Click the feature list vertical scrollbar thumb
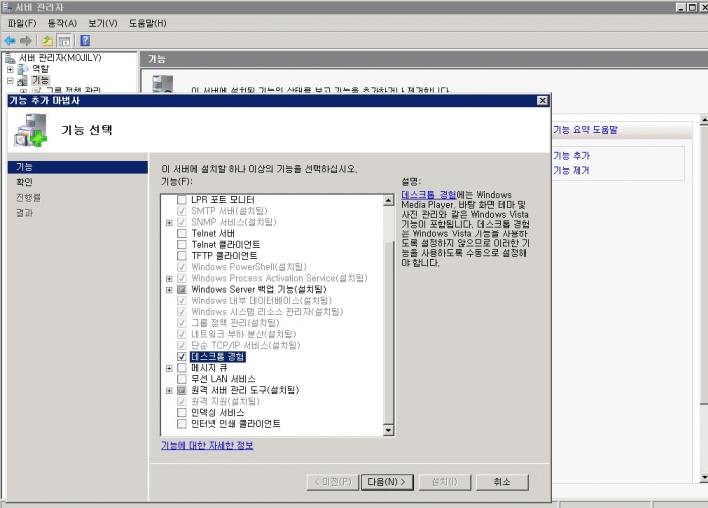 (388, 332)
